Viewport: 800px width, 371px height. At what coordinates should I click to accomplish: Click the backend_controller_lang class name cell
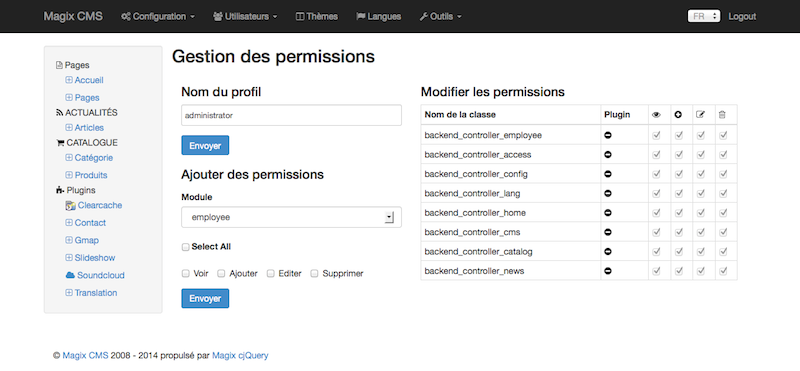(511, 193)
